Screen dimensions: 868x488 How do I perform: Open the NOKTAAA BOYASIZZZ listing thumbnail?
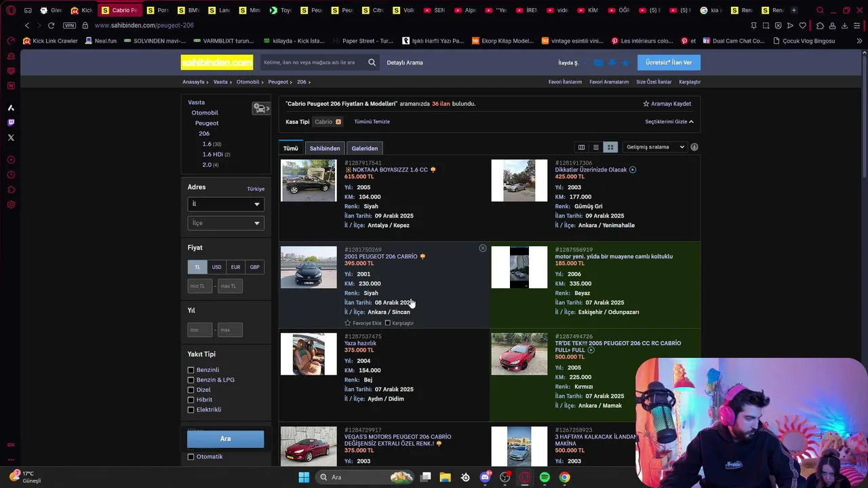click(x=309, y=180)
